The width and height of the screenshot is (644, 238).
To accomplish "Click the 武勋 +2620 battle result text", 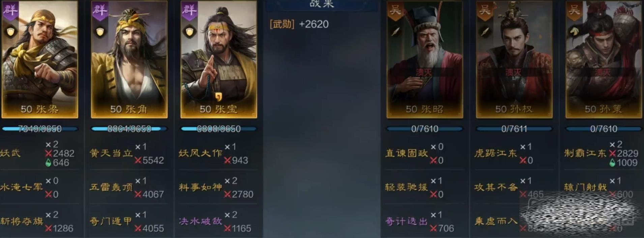I will click(299, 24).
